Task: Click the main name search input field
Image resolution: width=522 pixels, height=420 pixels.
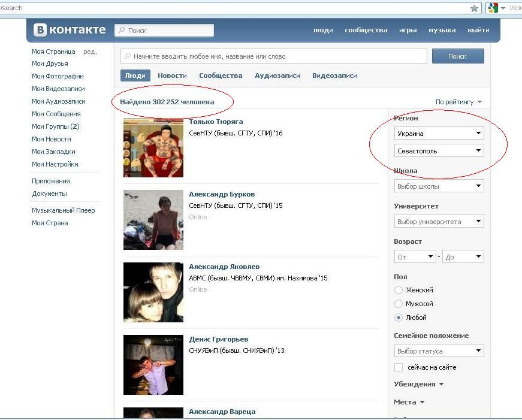Action: pyautogui.click(x=276, y=56)
